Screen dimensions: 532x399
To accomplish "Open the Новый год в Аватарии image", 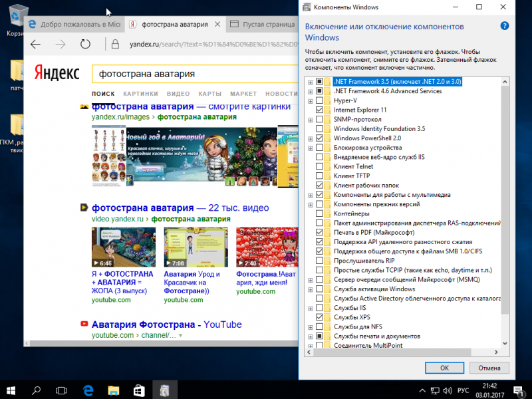I will coord(201,157).
